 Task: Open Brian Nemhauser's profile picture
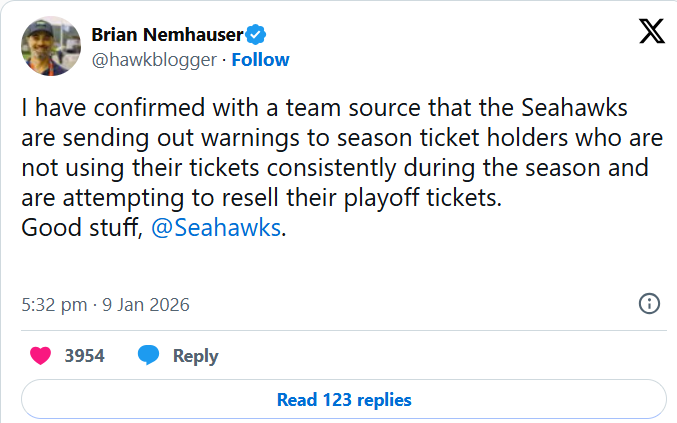(x=50, y=46)
